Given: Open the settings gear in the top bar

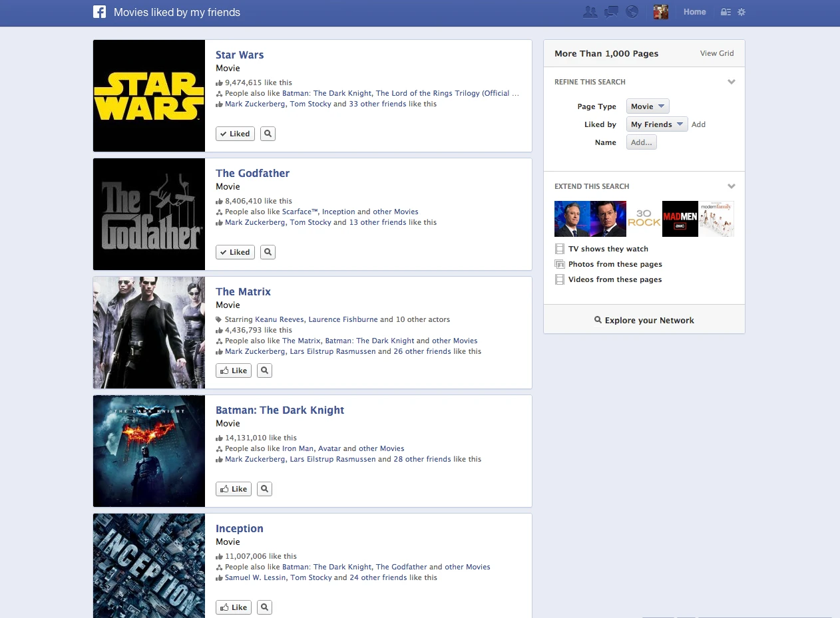Looking at the screenshot, I should point(741,11).
